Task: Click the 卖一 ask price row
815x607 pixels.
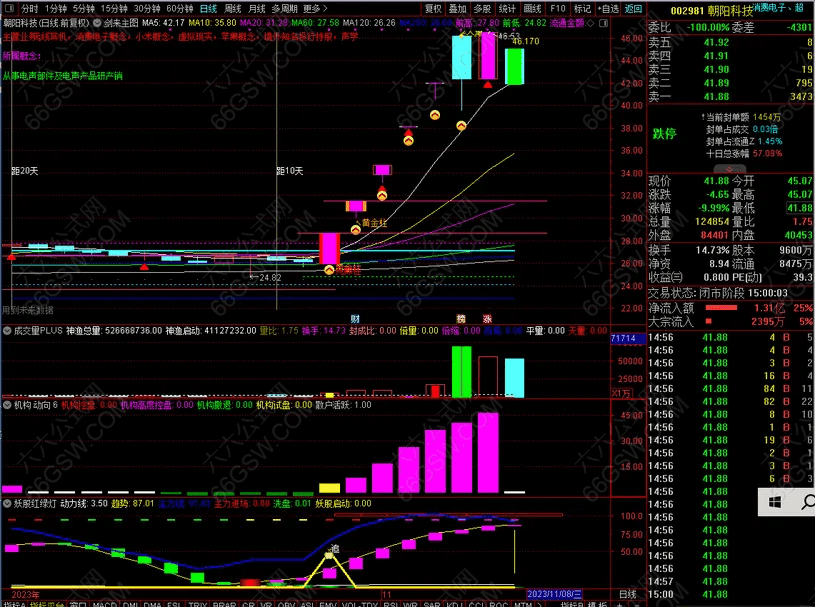Action: click(730, 96)
